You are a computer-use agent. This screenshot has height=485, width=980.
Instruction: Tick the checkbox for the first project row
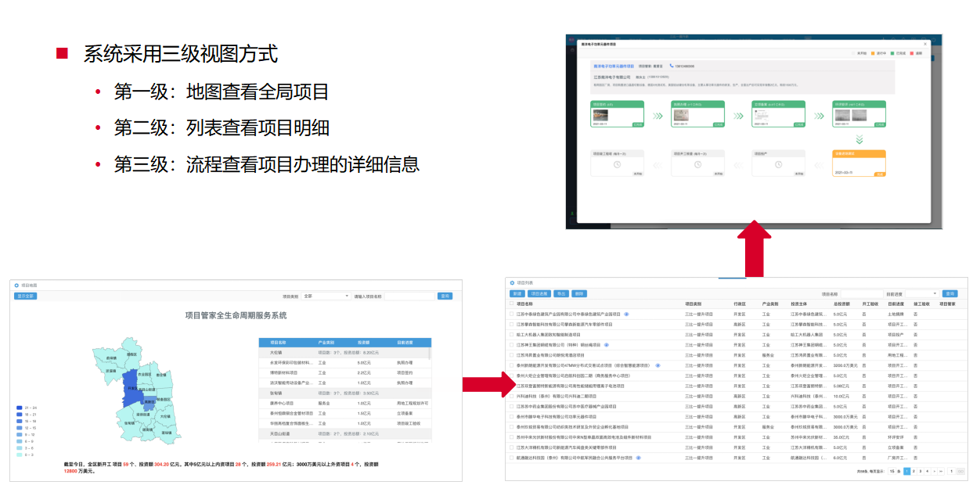[512, 314]
